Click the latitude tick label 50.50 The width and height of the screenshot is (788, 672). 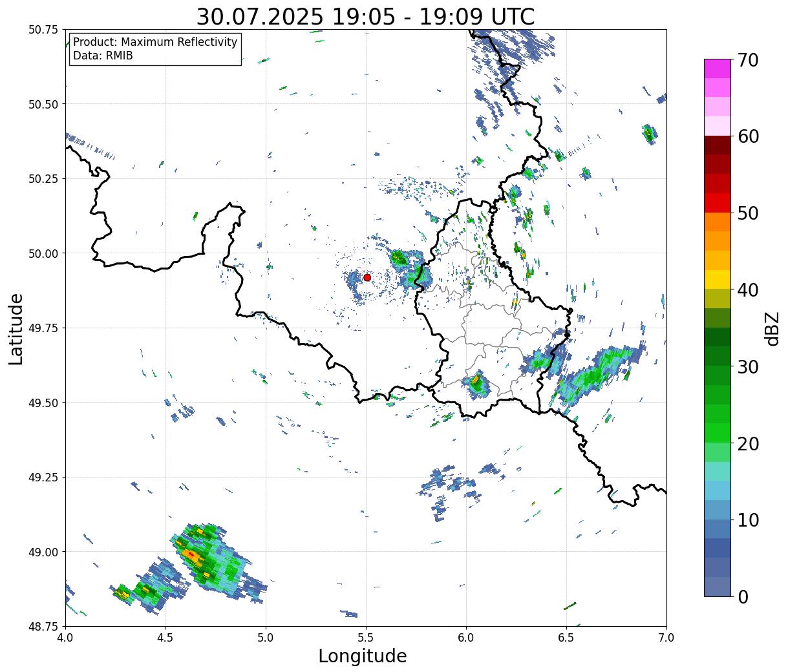coord(43,104)
